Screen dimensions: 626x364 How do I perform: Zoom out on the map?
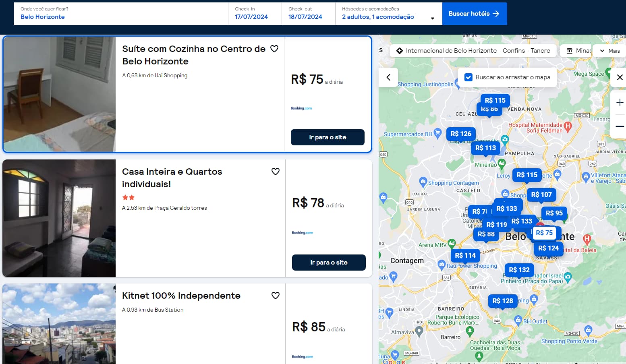click(x=620, y=126)
